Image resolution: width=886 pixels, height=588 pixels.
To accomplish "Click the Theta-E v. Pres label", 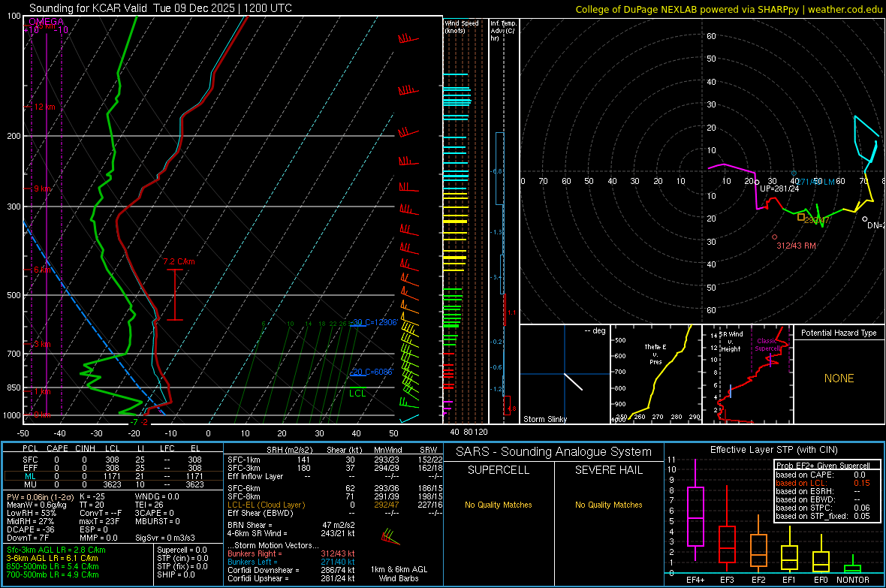I will click(655, 354).
